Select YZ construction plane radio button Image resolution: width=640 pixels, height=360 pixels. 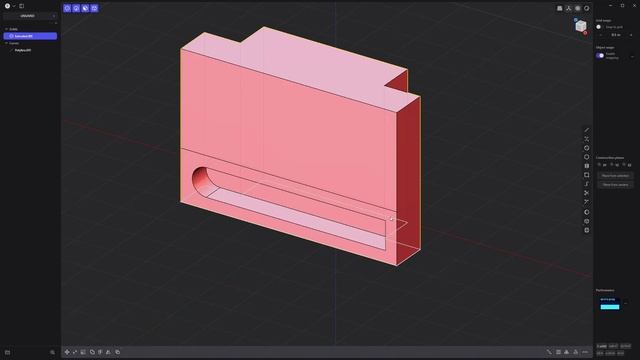click(612, 165)
